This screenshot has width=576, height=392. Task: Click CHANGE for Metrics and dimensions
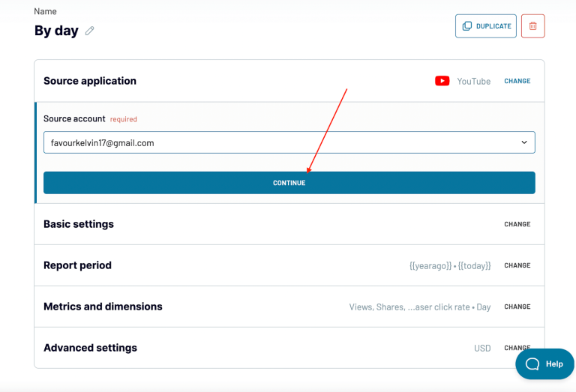point(517,307)
